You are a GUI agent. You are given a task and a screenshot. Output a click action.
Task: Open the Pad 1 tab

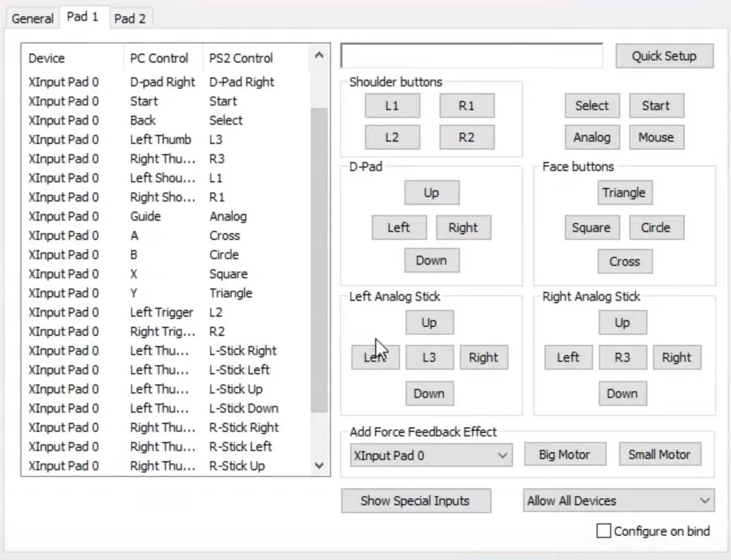[82, 16]
